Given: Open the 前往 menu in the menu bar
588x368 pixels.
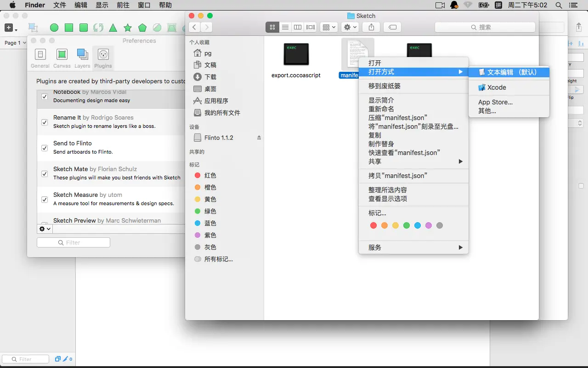Looking at the screenshot, I should (x=123, y=5).
